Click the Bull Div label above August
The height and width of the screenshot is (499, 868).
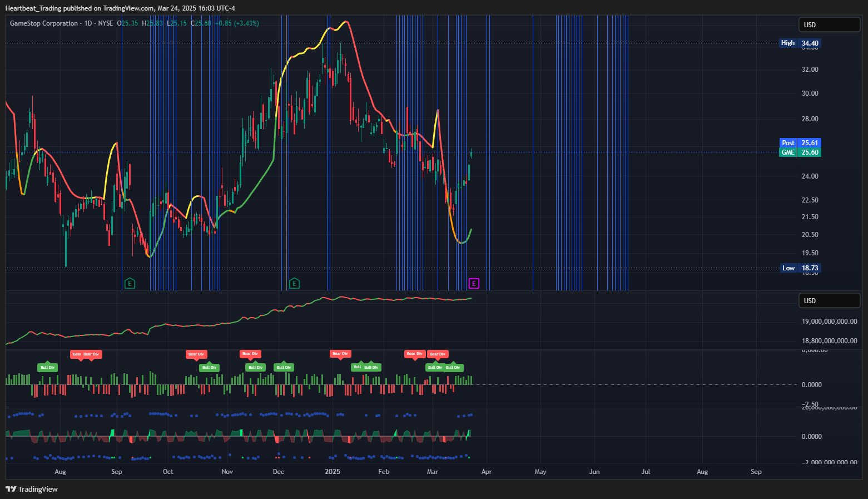tap(47, 367)
